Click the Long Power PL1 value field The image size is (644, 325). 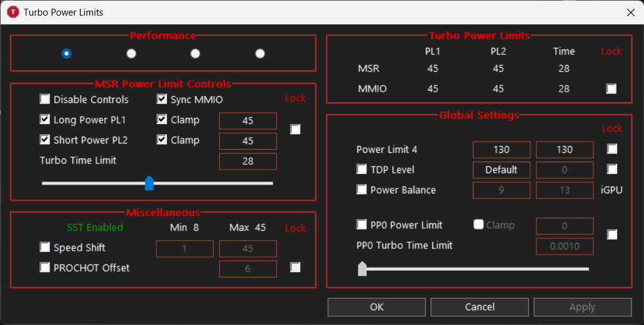coord(248,120)
